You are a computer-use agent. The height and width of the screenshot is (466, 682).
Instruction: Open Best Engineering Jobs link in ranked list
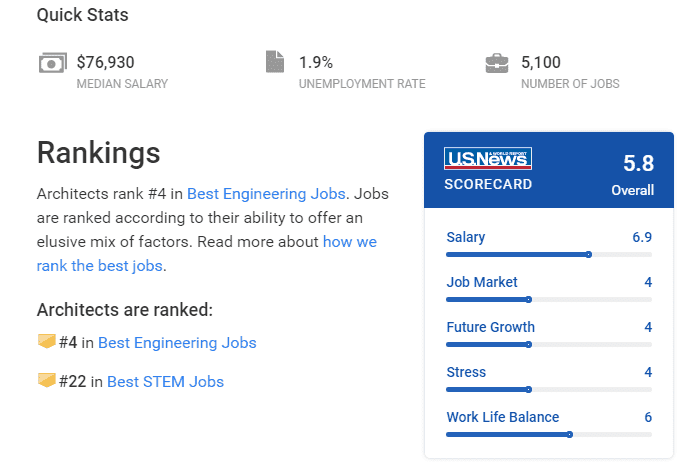tap(177, 343)
